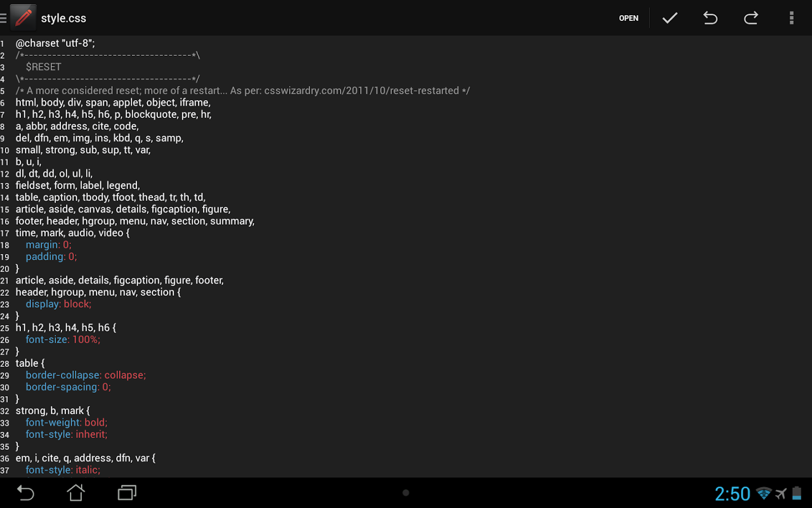Click the del, dfn, em, img line
This screenshot has width=812, height=508.
click(x=99, y=138)
